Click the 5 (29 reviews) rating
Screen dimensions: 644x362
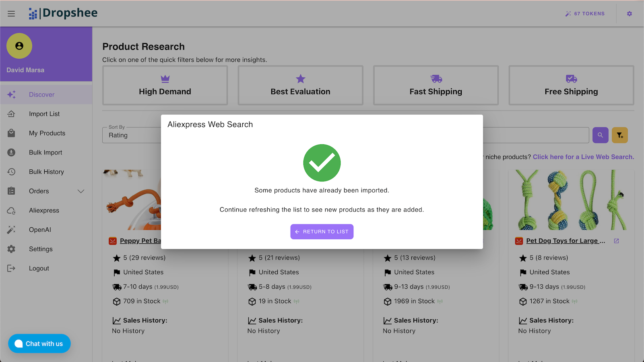[x=144, y=258]
